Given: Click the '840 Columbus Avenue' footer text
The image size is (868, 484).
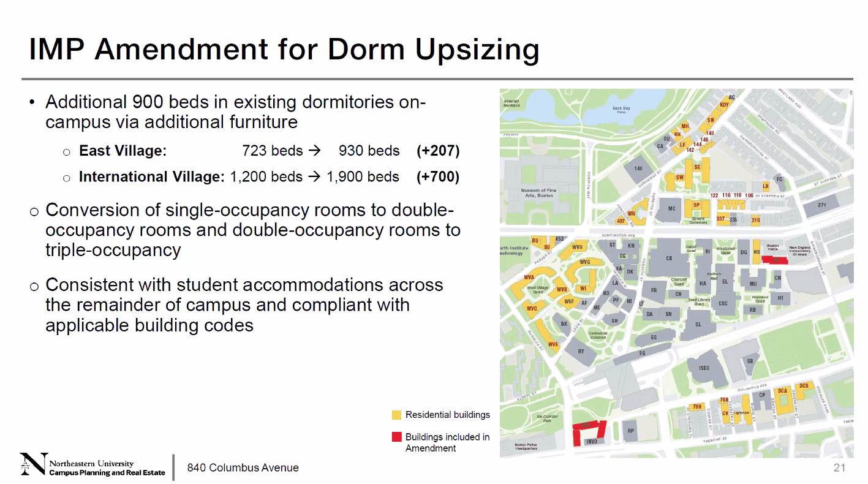Looking at the screenshot, I should coord(243,467).
